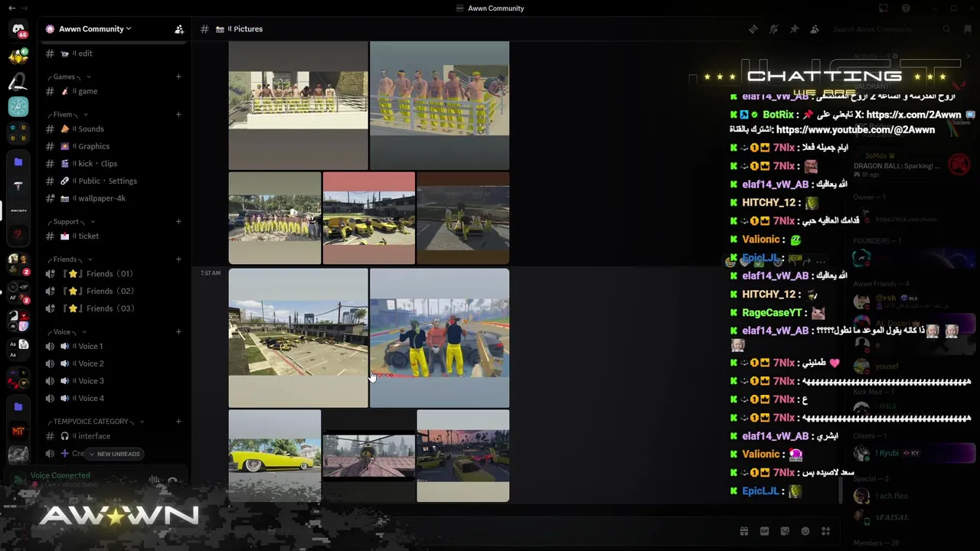Click the search magnifier icon
980x551 pixels.
click(947, 29)
